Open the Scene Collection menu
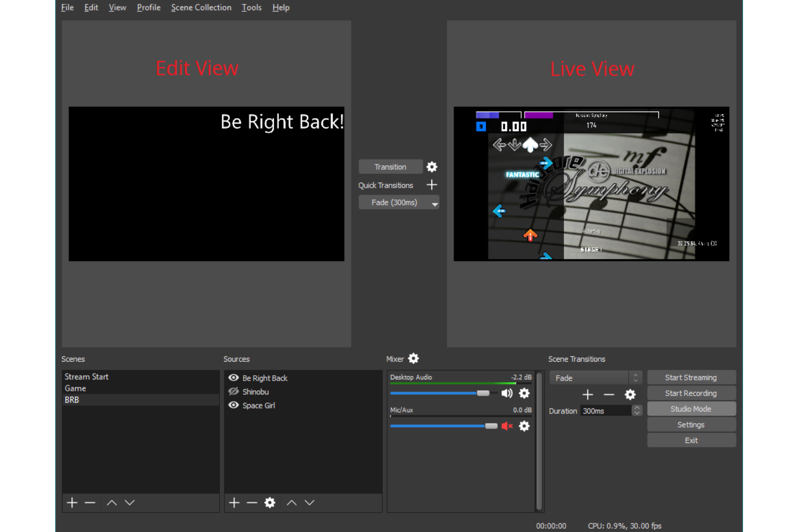The height and width of the screenshot is (532, 798). coord(201,7)
